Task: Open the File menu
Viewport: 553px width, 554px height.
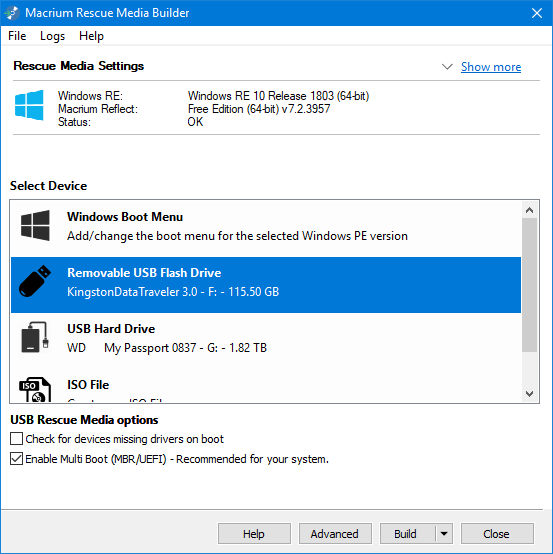Action: point(17,36)
